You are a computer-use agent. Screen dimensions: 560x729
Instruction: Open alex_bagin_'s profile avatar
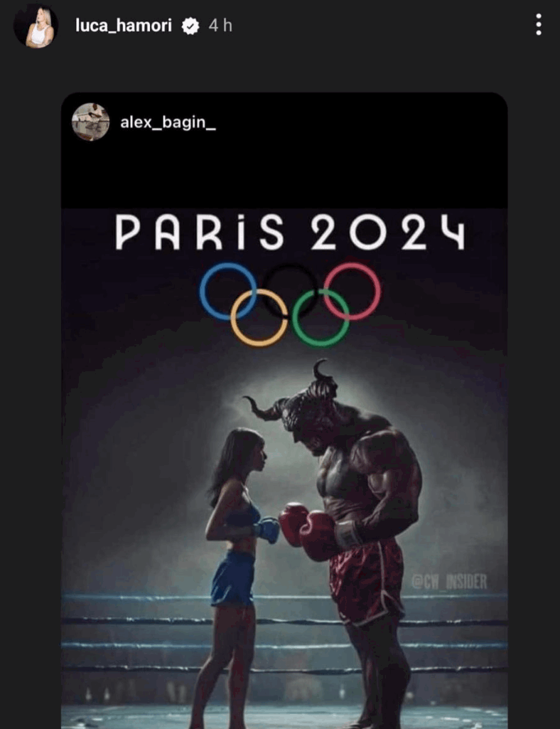(x=91, y=122)
